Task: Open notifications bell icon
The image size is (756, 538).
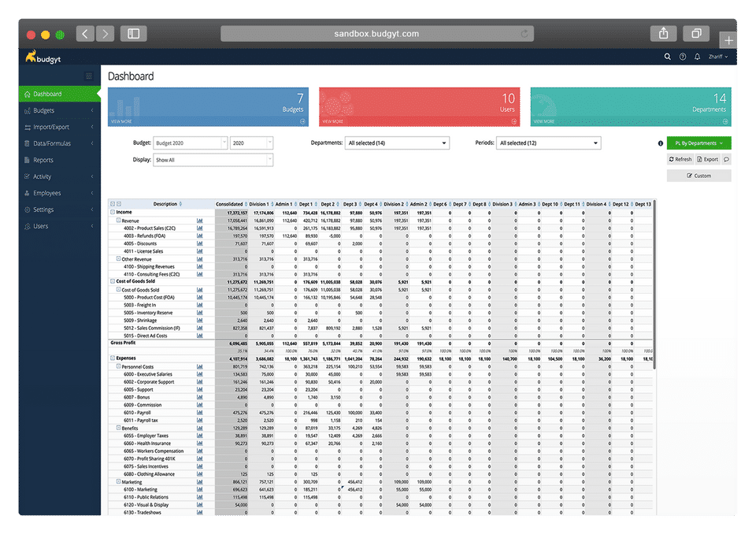Action: coord(697,57)
